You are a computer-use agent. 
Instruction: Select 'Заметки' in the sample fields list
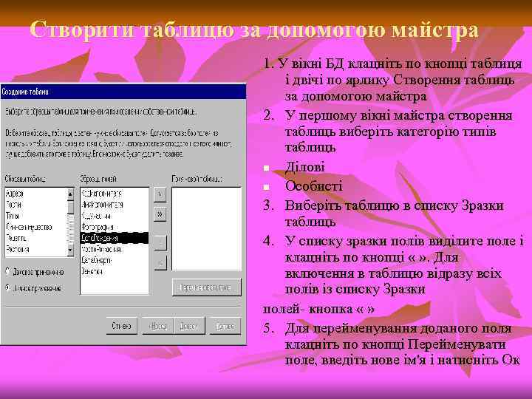tap(92, 271)
